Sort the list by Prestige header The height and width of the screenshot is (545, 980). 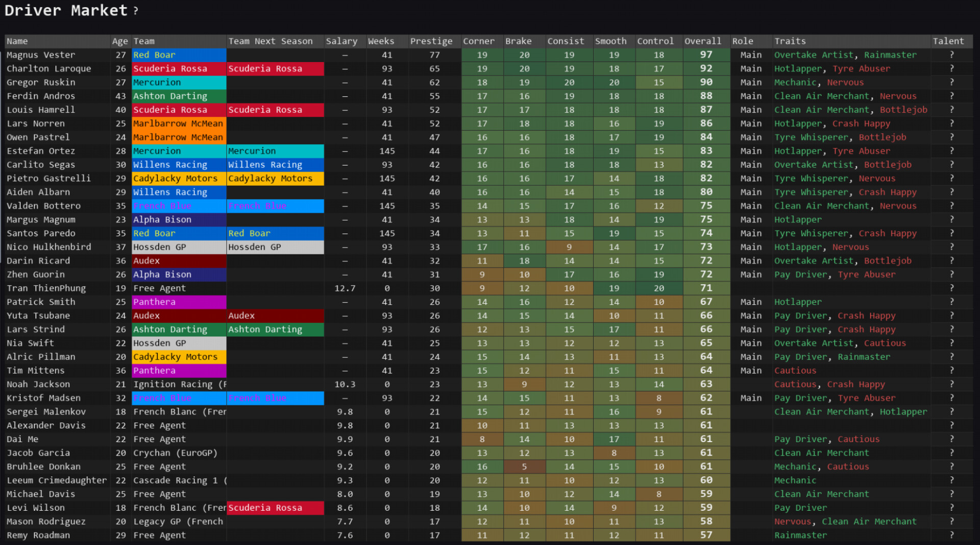(431, 41)
